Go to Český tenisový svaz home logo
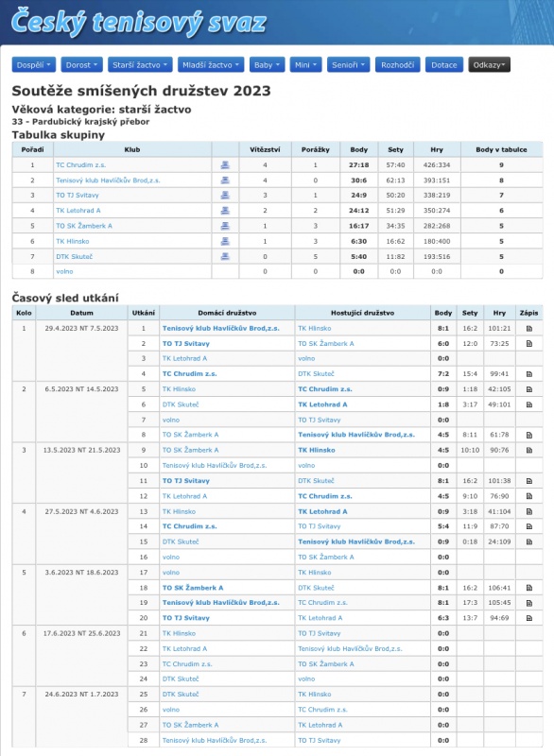The width and height of the screenshot is (554, 756). [138, 22]
